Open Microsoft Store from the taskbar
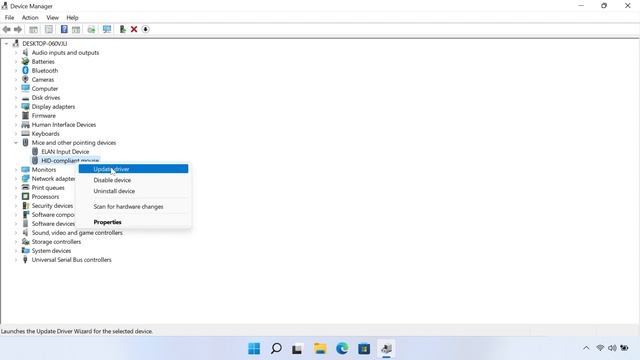Screen dimensions: 640x360 pos(364,349)
